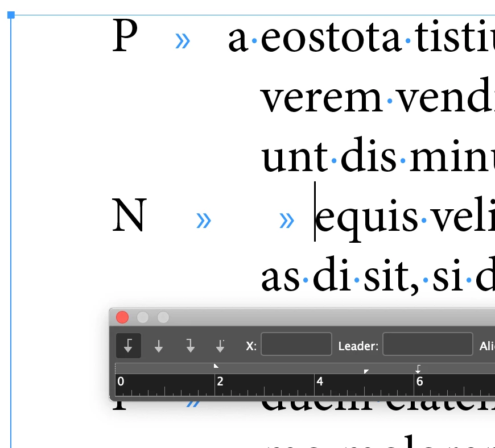Click the ruler at the 2 mark
495x448 pixels.
tap(220, 381)
